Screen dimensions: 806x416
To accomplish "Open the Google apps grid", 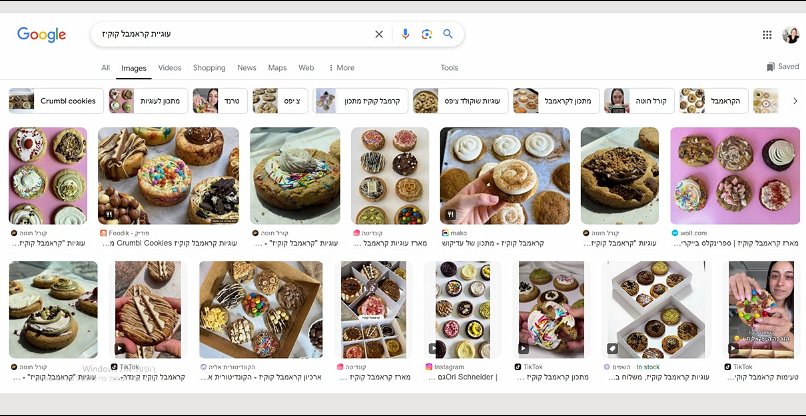I will (x=767, y=35).
